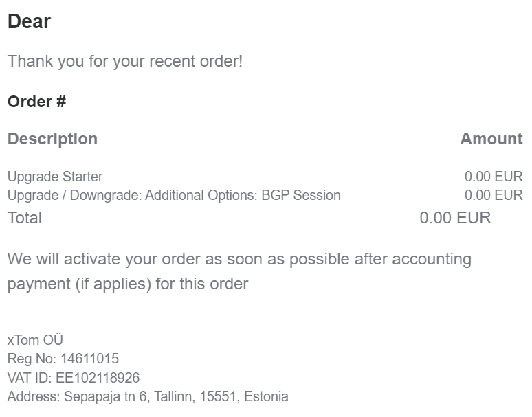The image size is (532, 417).
Task: Click the 0.00 EUR amount for BGP Session
Action: 493,195
